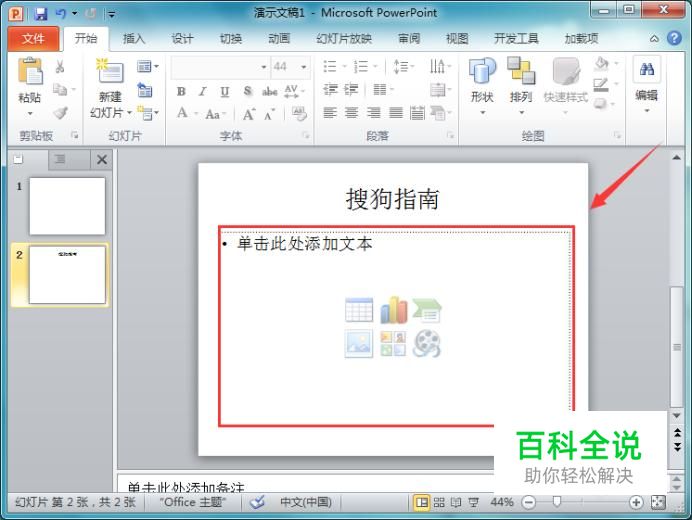Open the font color dropdown arrow
692x520 pixels.
tap(196, 114)
